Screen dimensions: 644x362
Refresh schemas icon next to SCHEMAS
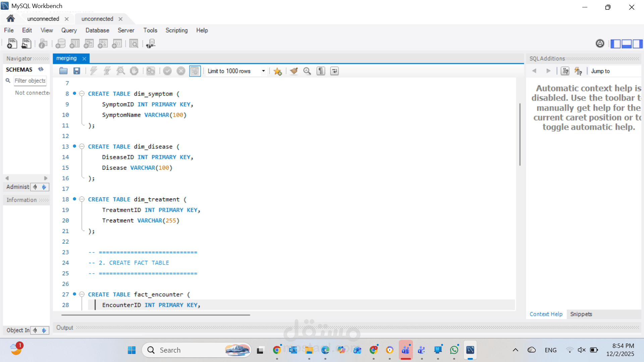[x=41, y=69]
